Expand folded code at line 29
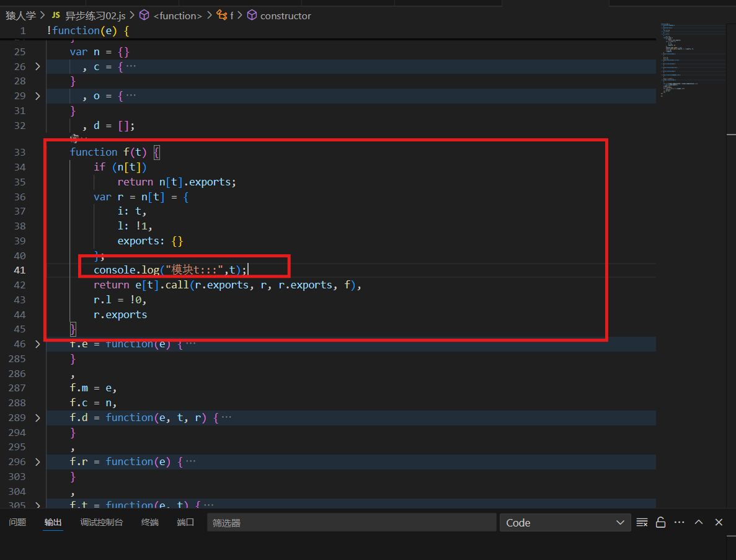This screenshot has height=560, width=736. 38,96
